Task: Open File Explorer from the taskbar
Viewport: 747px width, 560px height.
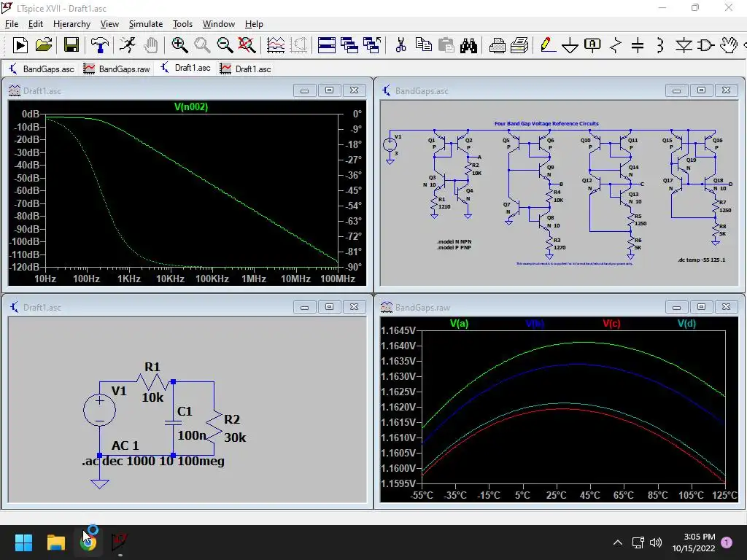Action: coord(56,542)
